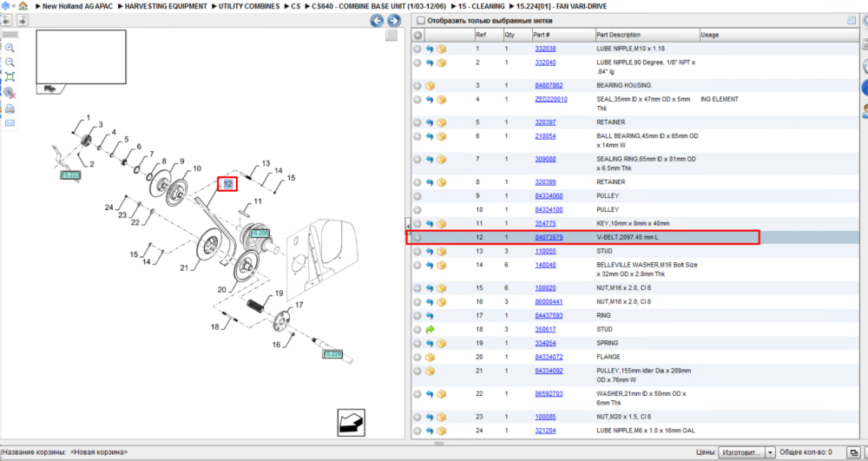Open part number link 210054
Image resolution: width=868 pixels, height=461 pixels.
(545, 136)
